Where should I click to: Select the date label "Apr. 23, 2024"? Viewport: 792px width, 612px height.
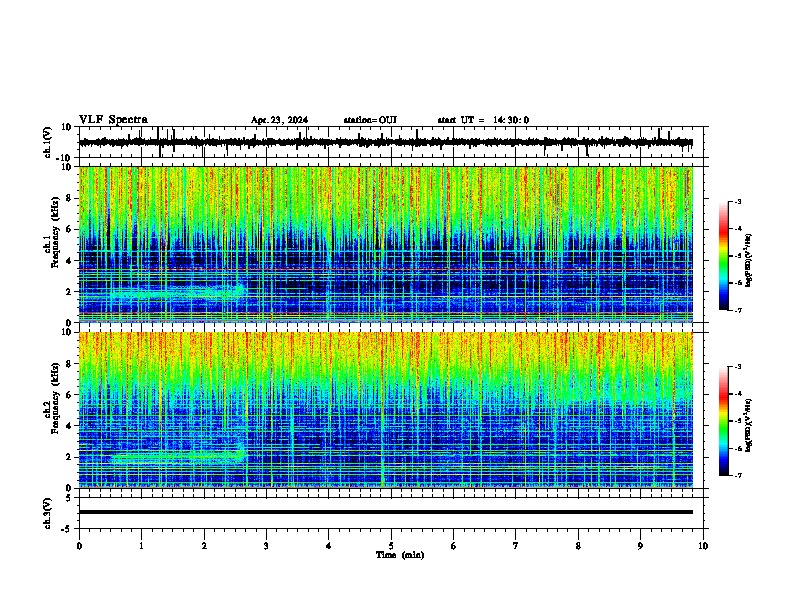coord(279,120)
